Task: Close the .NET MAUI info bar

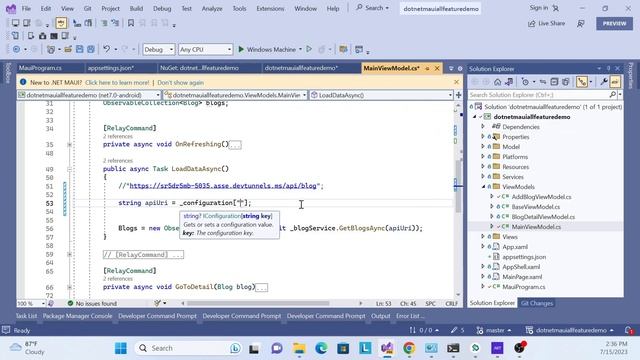Action: click(x=456, y=82)
